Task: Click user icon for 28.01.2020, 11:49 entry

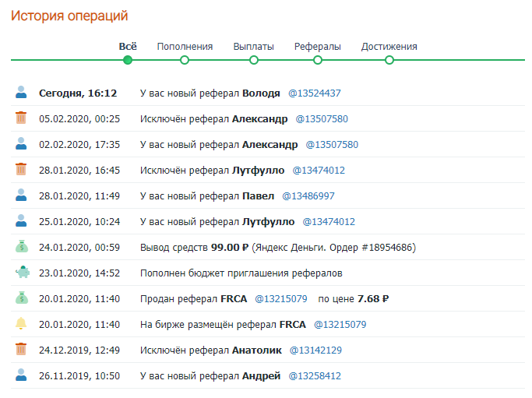Action: 21,195
